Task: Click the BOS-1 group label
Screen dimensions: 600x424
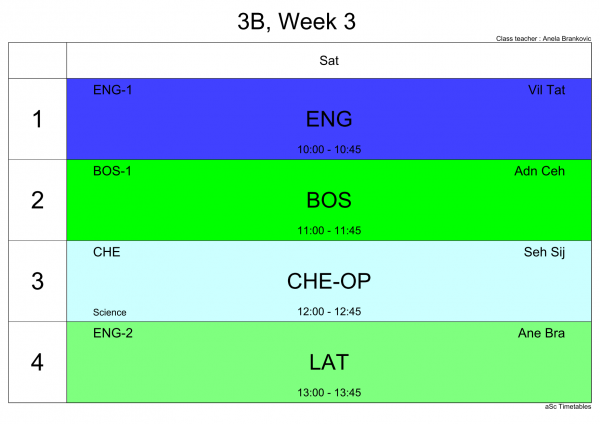Action: click(x=112, y=171)
